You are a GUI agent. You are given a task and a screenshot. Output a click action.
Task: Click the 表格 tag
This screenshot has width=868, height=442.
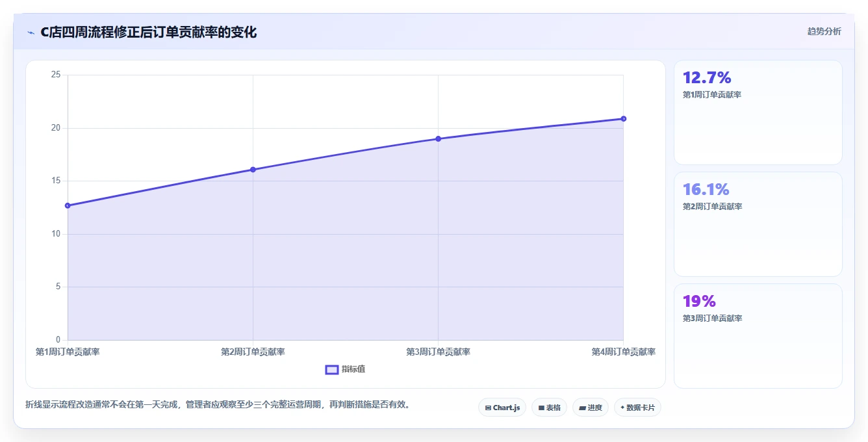click(549, 408)
